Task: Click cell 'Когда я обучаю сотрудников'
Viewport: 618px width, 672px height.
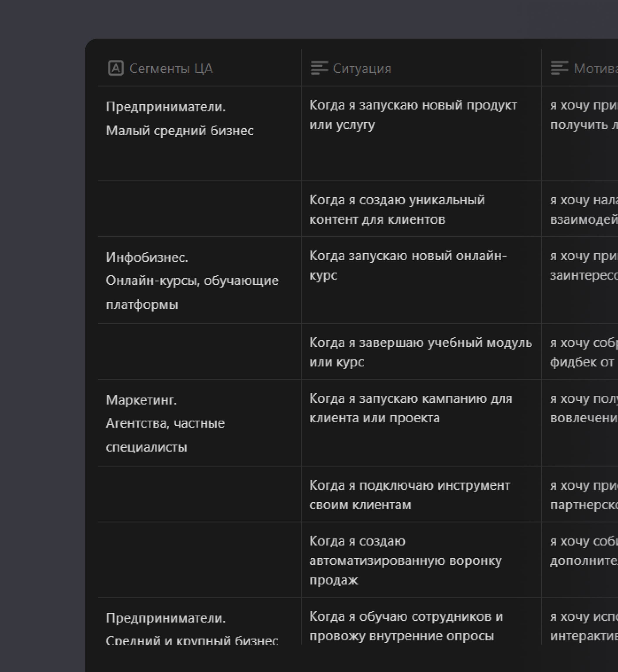Action: point(406,626)
